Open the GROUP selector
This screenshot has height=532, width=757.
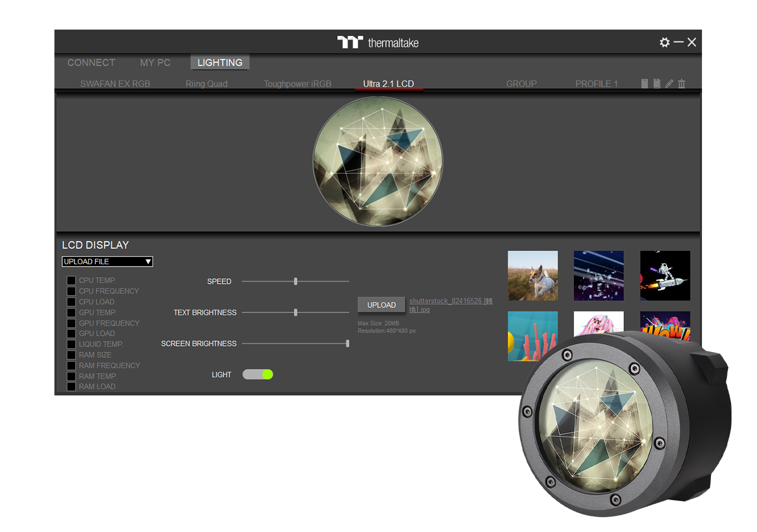click(521, 84)
